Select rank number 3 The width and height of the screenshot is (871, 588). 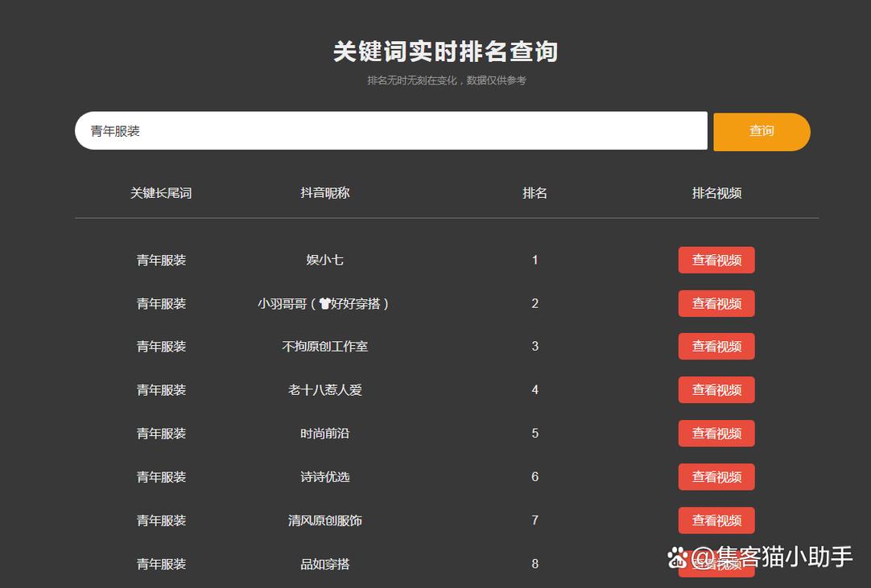[x=535, y=347]
